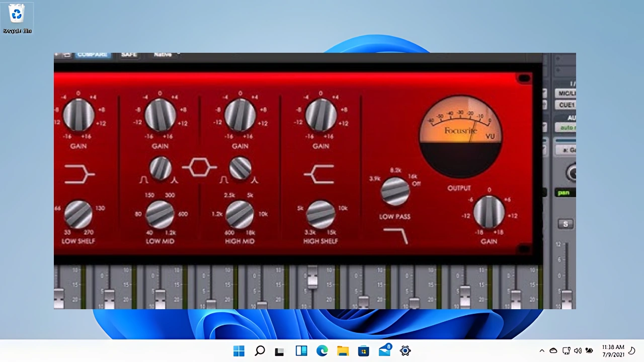644x362 pixels.
Task: Open taskbar Search magnifier
Action: coord(260,351)
